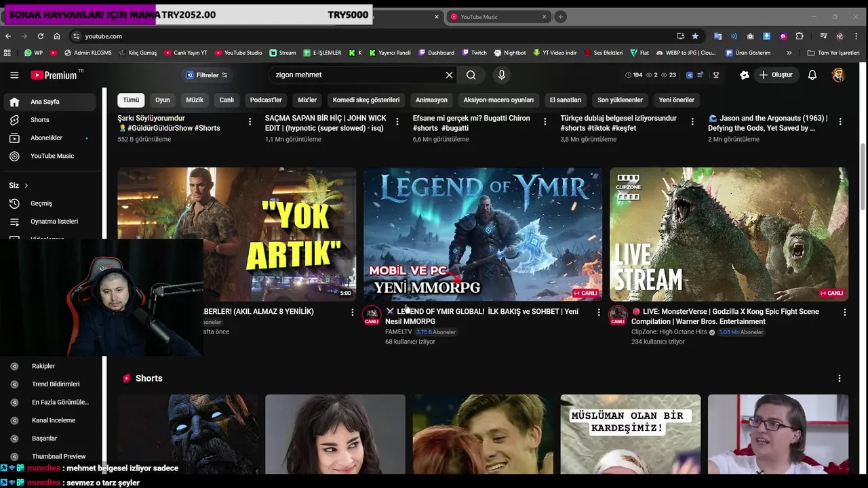868x488 pixels.
Task: Click the Oluştur create button
Action: coord(776,75)
